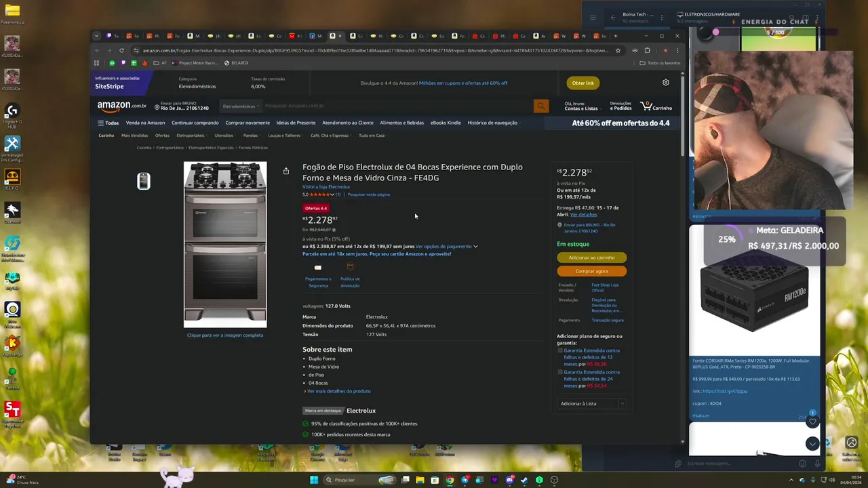
Task: Check the 24 meses Garantia Estendida box
Action: click(x=560, y=372)
